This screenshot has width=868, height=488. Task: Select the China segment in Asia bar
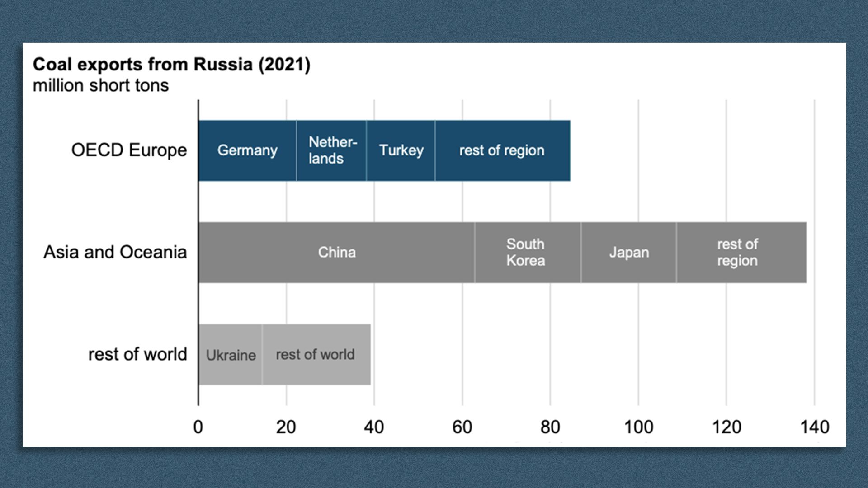coord(337,252)
